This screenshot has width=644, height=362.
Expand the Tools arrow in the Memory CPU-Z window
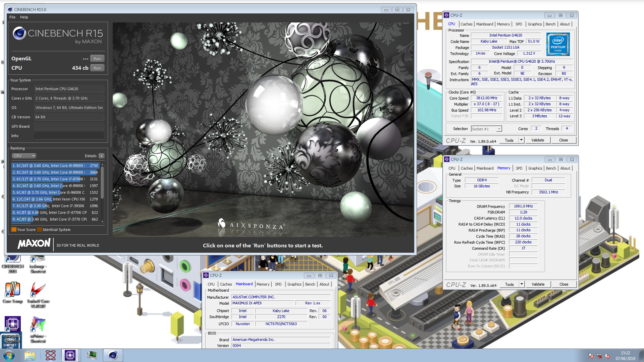pos(522,284)
